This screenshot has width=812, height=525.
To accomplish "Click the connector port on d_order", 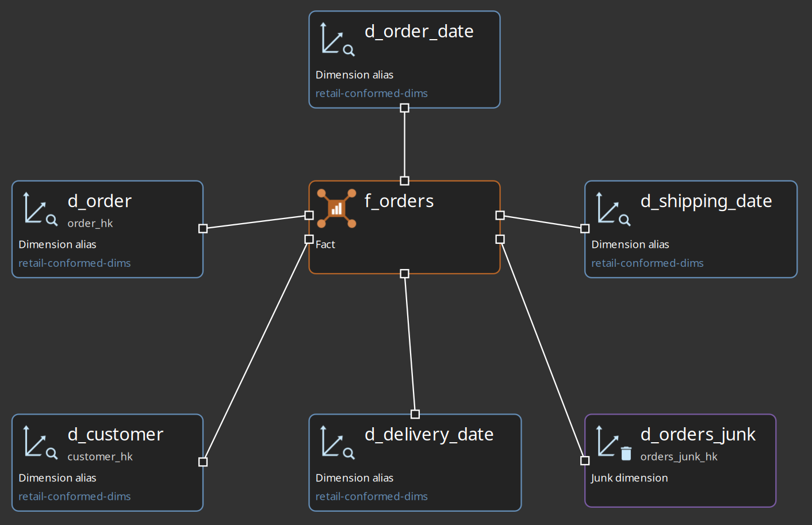I will click(x=202, y=228).
